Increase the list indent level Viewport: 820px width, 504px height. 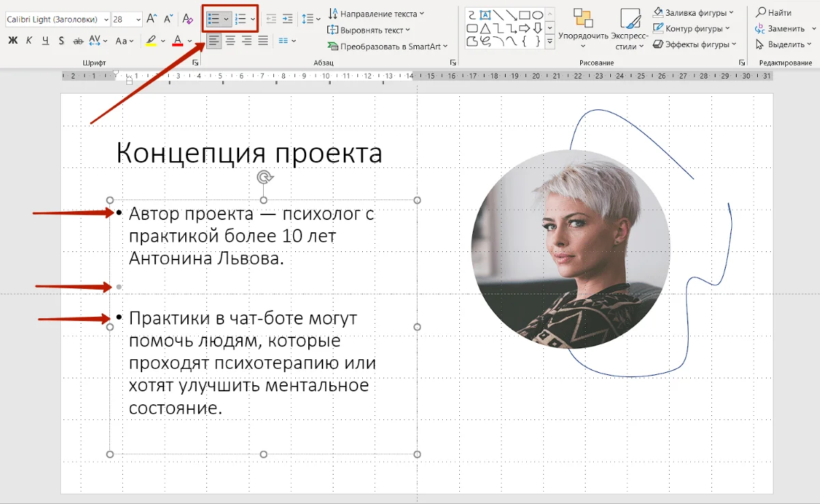[x=288, y=19]
